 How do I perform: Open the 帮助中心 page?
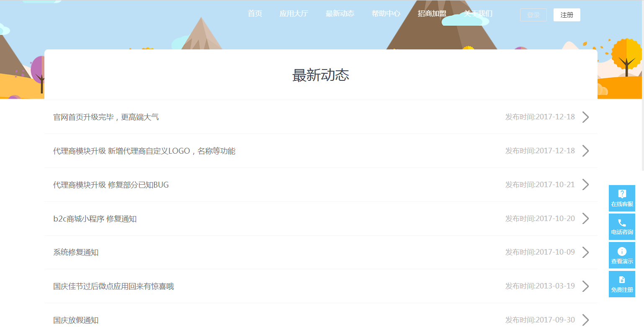[385, 13]
